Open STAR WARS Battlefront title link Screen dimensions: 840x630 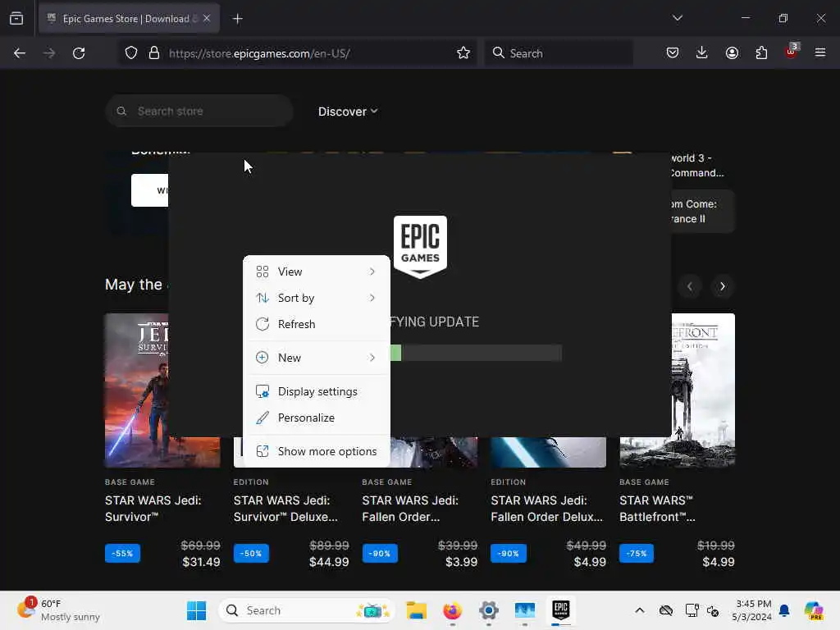point(657,509)
